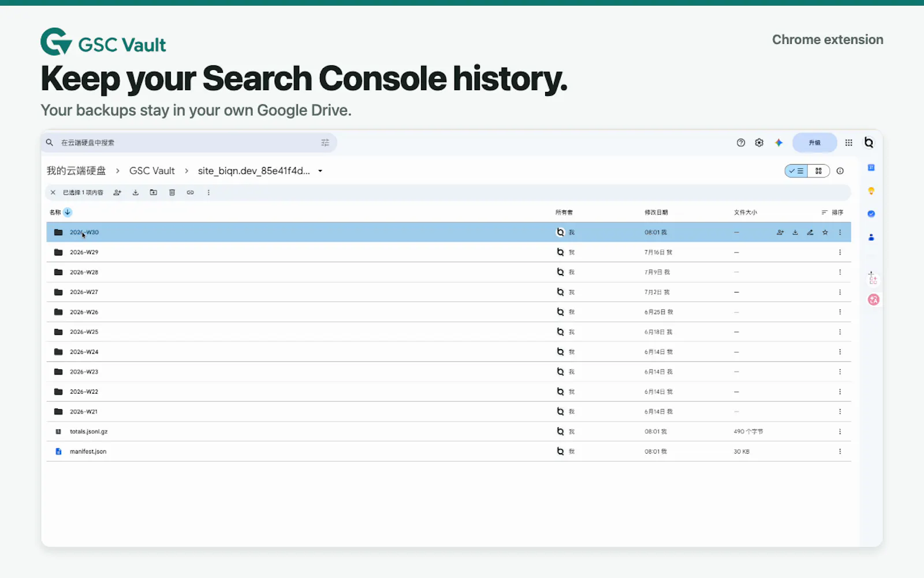Image resolution: width=924 pixels, height=578 pixels.
Task: Open more actions for the 2026-W22 row
Action: 840,392
